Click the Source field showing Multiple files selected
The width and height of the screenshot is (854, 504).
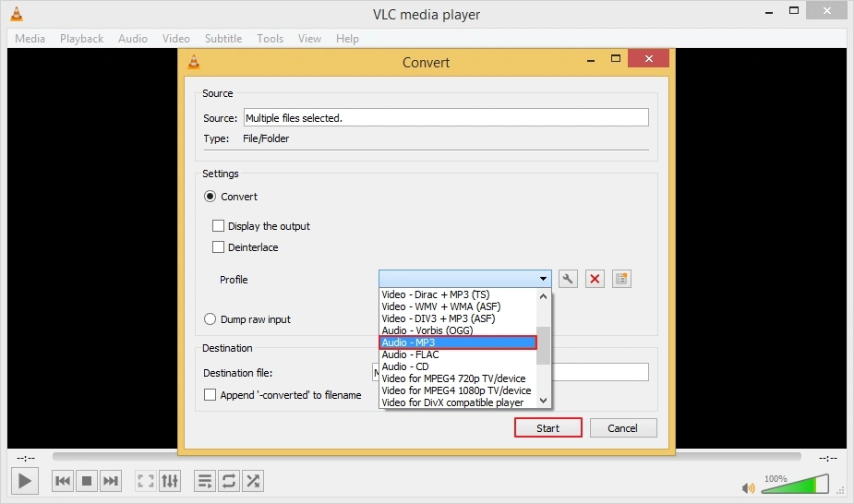point(446,117)
